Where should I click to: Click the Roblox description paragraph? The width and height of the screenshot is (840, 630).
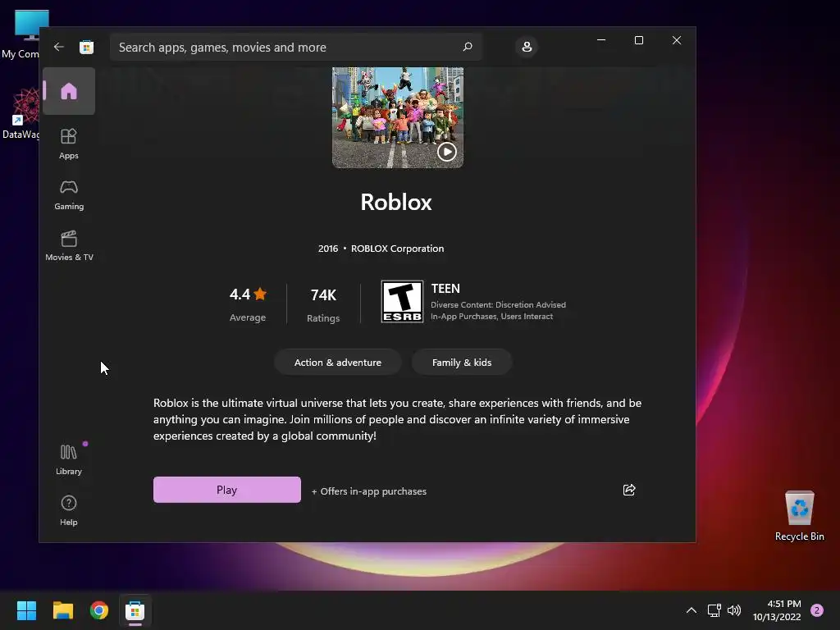point(398,419)
